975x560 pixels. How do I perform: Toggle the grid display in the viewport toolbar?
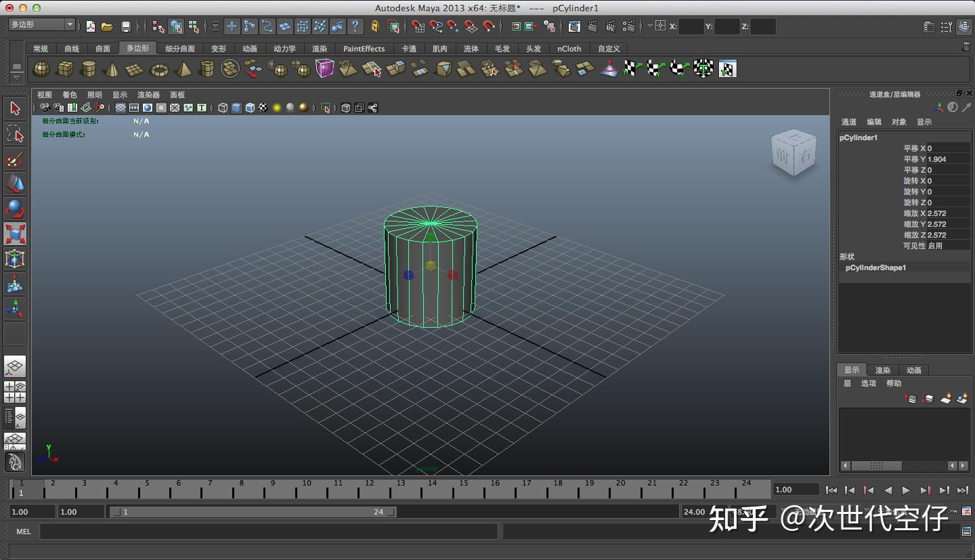pyautogui.click(x=119, y=107)
